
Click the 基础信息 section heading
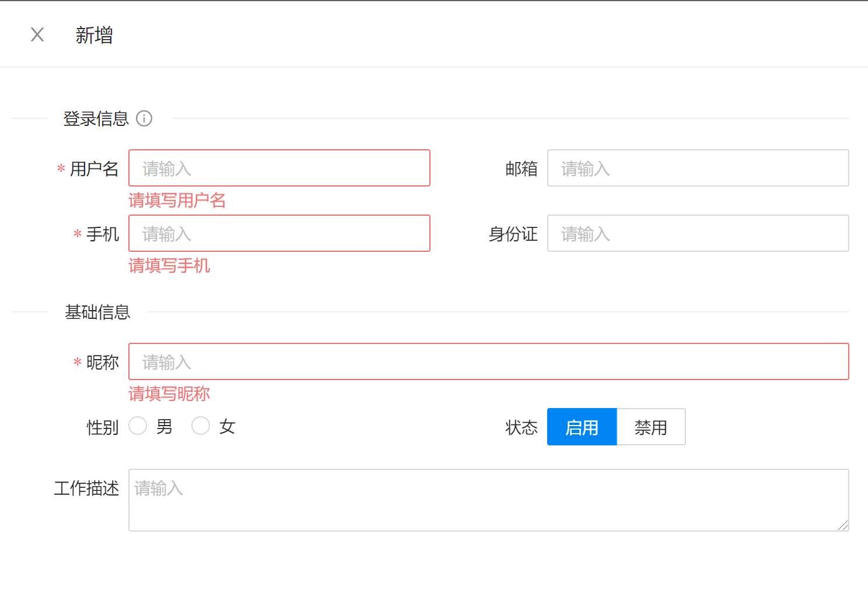point(97,312)
